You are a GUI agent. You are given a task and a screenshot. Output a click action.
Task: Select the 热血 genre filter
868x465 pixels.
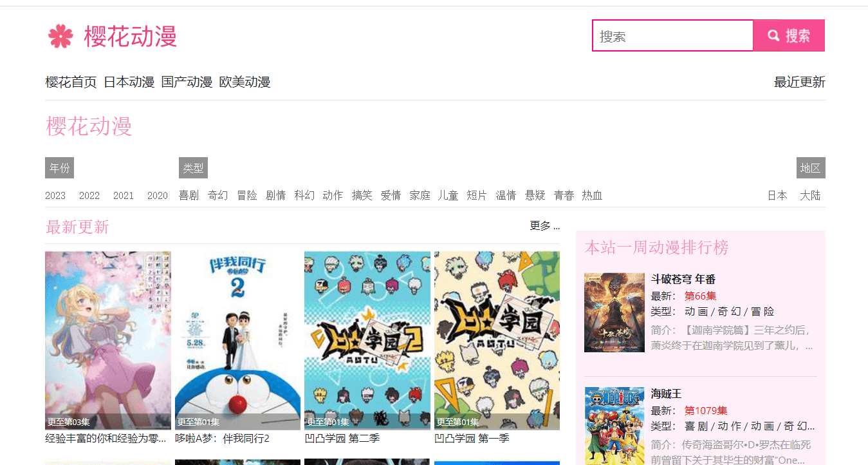[592, 195]
